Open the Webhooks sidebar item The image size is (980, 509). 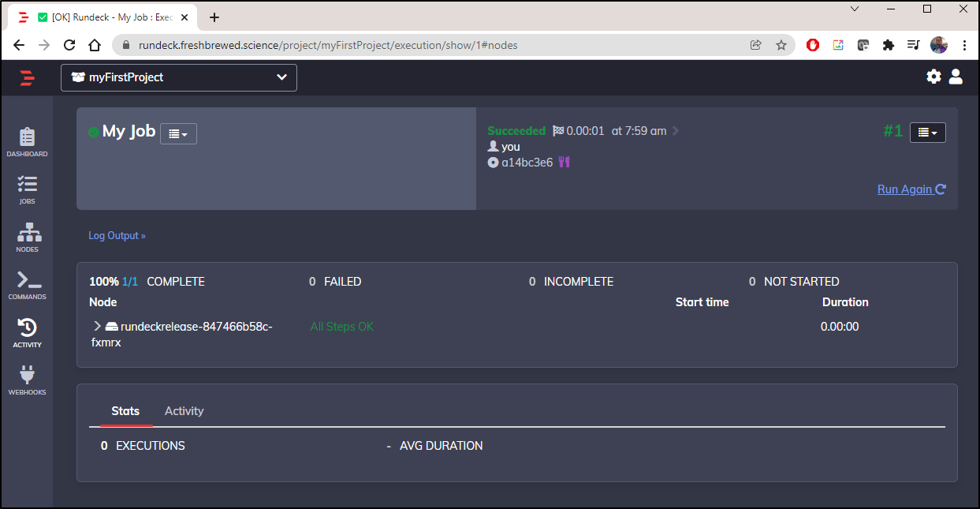[27, 381]
